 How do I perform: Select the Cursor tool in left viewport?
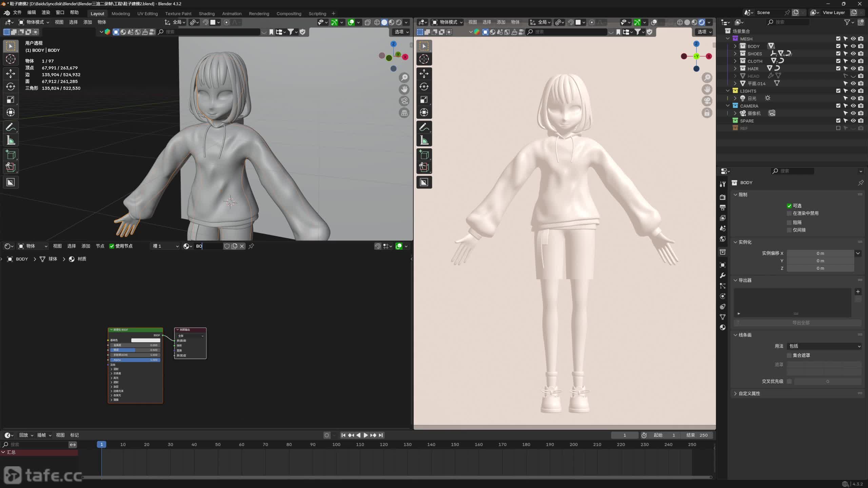click(x=11, y=59)
